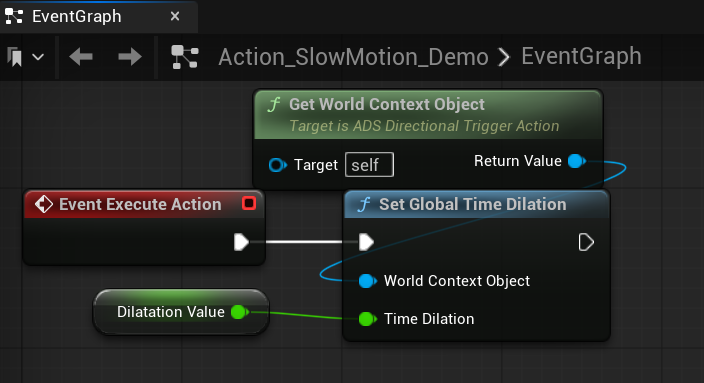
Task: Select the Dilatation Value variable node
Action: tap(181, 312)
